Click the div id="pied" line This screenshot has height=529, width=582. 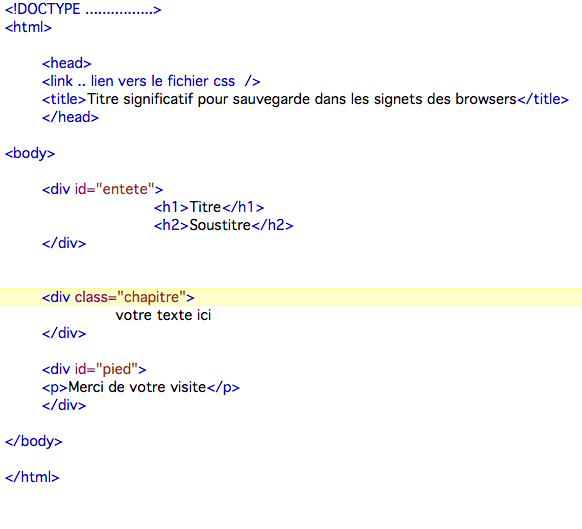[x=94, y=369]
